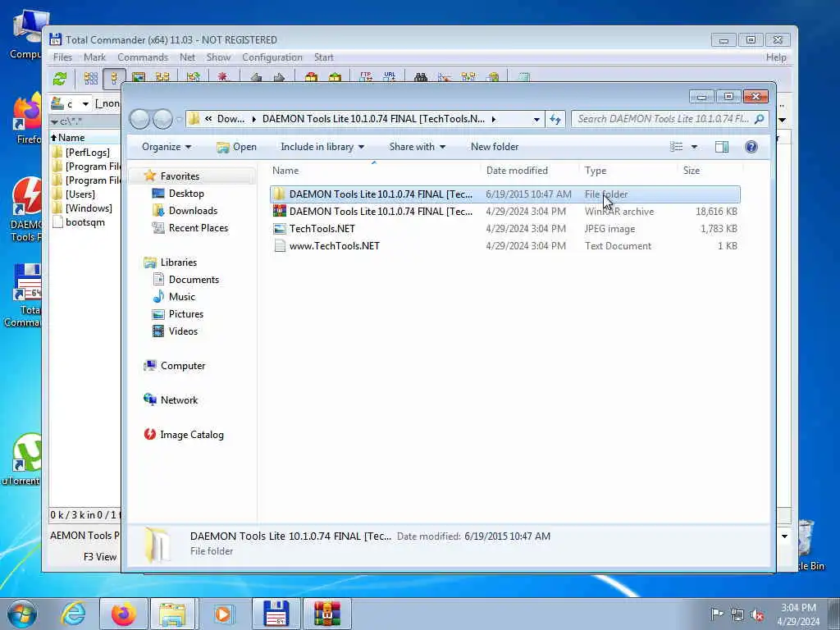
Task: Click the change view icon in Explorer
Action: pos(676,147)
